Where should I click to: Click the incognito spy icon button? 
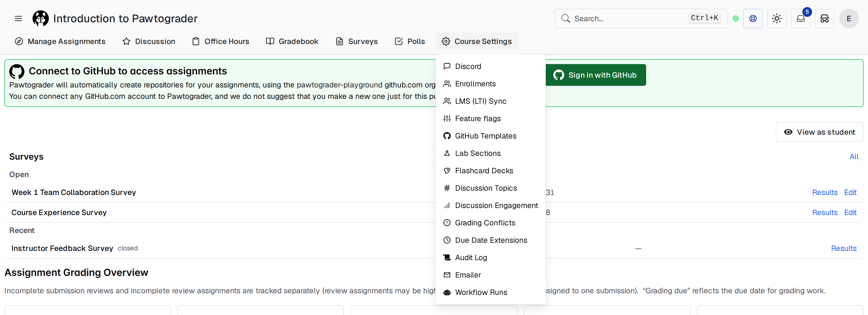click(825, 18)
